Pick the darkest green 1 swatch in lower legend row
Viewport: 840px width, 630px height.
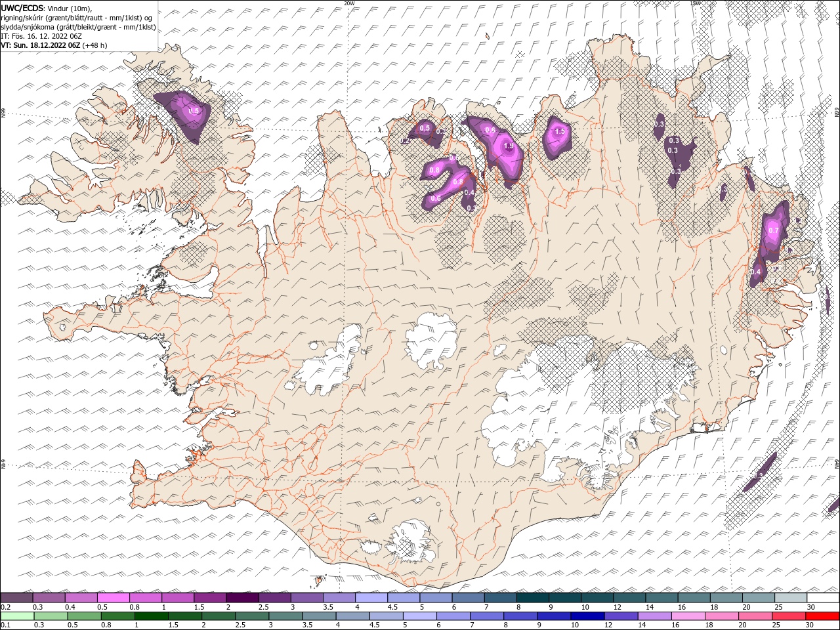click(x=152, y=616)
